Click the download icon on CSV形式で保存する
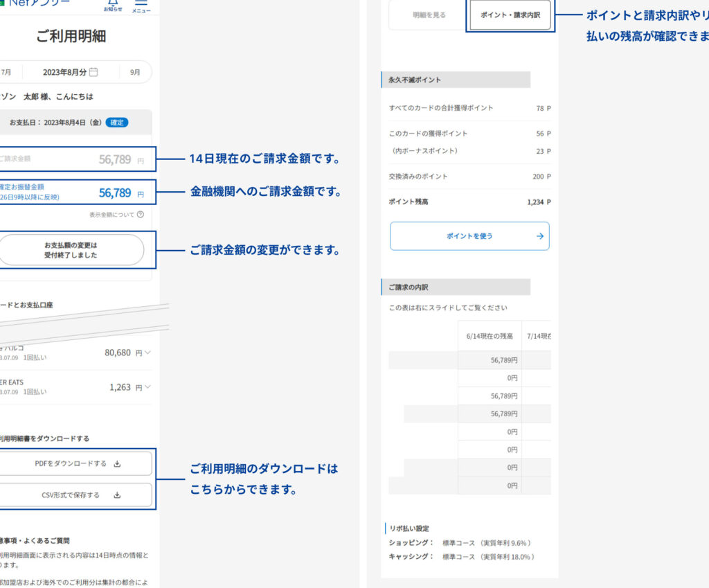This screenshot has width=709, height=588. (117, 495)
